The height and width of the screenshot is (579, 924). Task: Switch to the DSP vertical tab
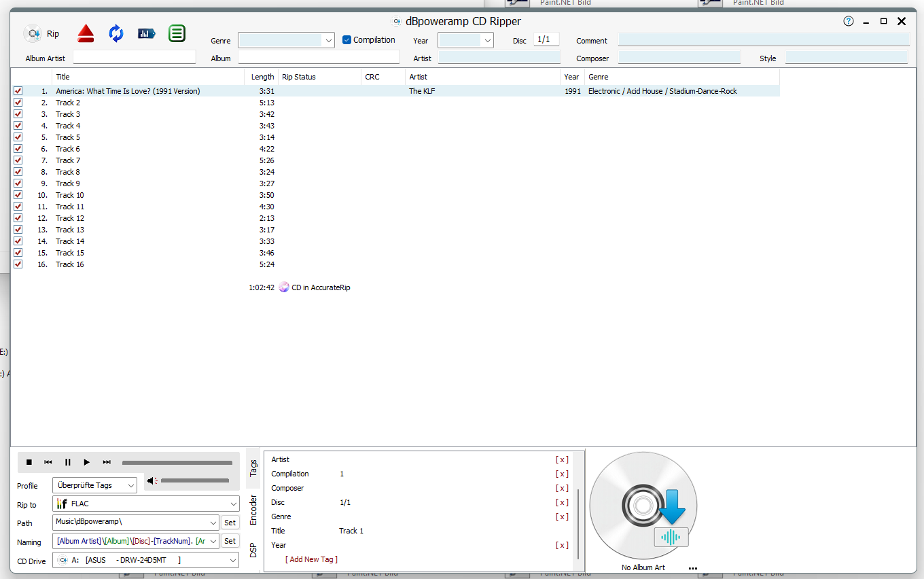(x=253, y=551)
